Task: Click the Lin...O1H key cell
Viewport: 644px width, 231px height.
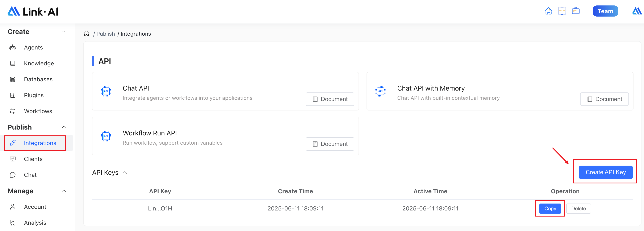Action: (x=160, y=209)
